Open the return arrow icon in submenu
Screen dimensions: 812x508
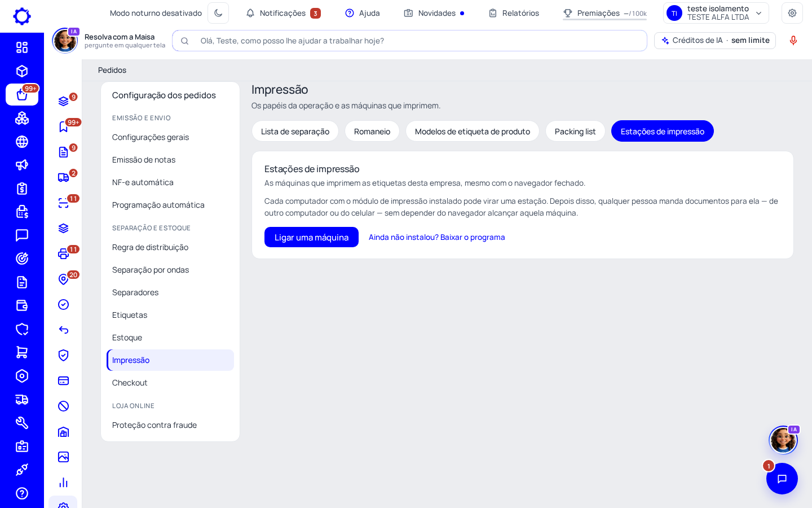(64, 330)
